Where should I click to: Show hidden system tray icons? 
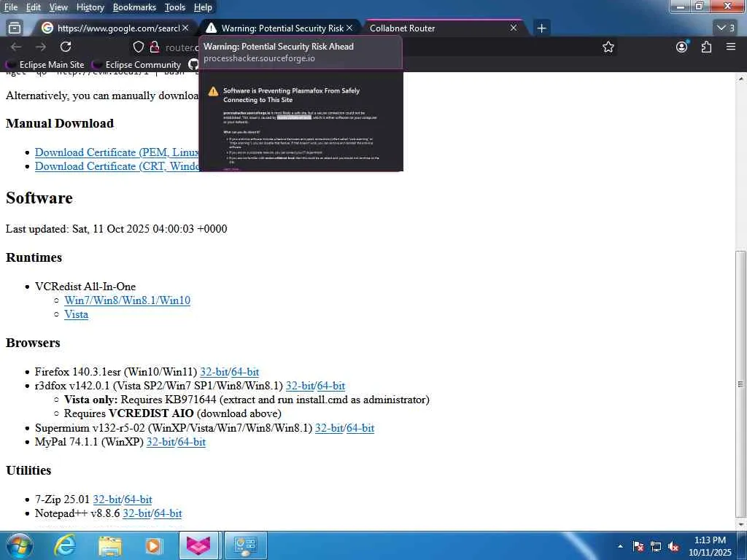pos(620,546)
